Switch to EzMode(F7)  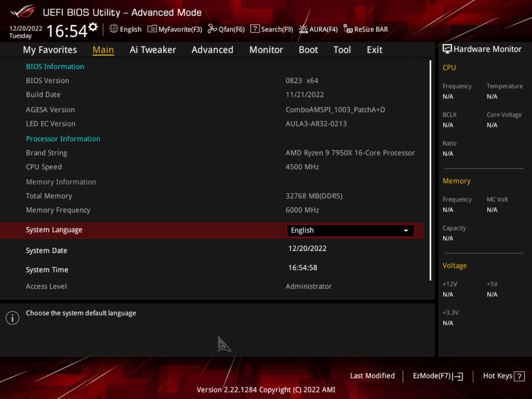438,376
